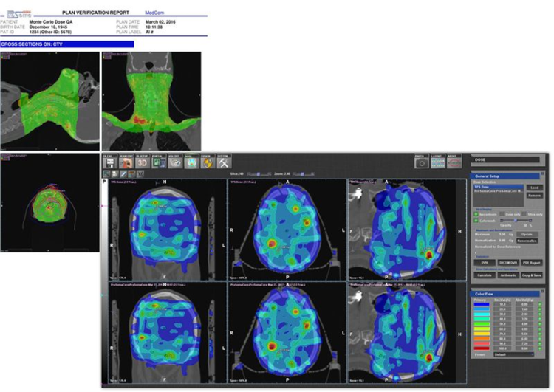Click the General Setup panel header

click(505, 176)
